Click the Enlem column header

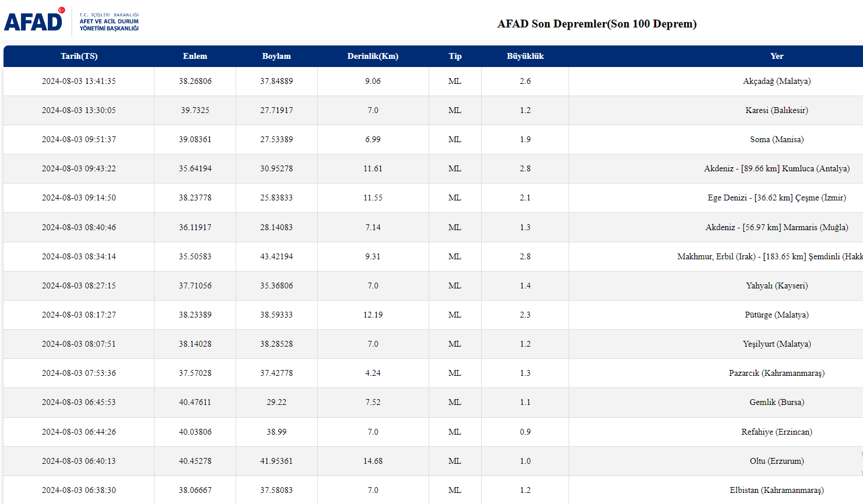coord(195,56)
